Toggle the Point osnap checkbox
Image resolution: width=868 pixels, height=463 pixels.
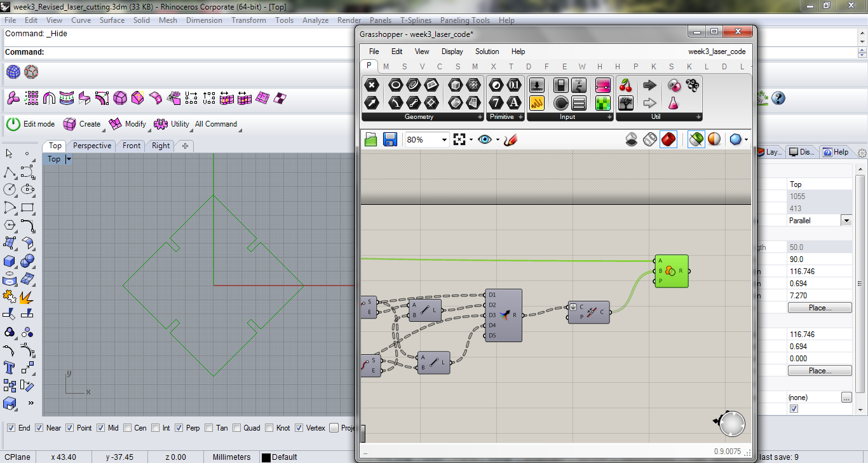pos(70,428)
